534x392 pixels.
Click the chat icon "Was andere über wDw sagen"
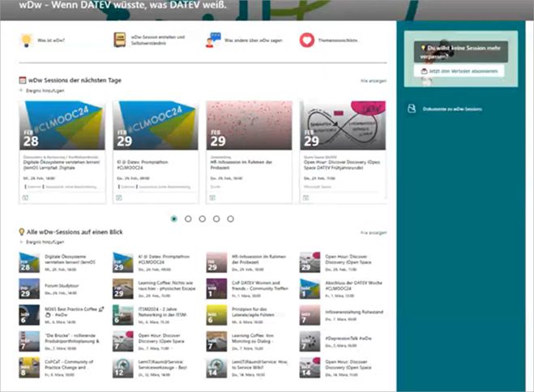tap(214, 40)
